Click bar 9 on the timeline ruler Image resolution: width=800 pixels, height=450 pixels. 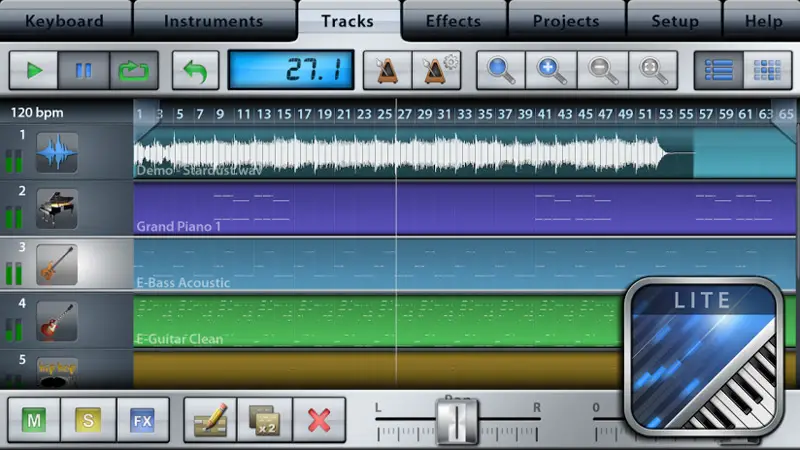[x=220, y=114]
